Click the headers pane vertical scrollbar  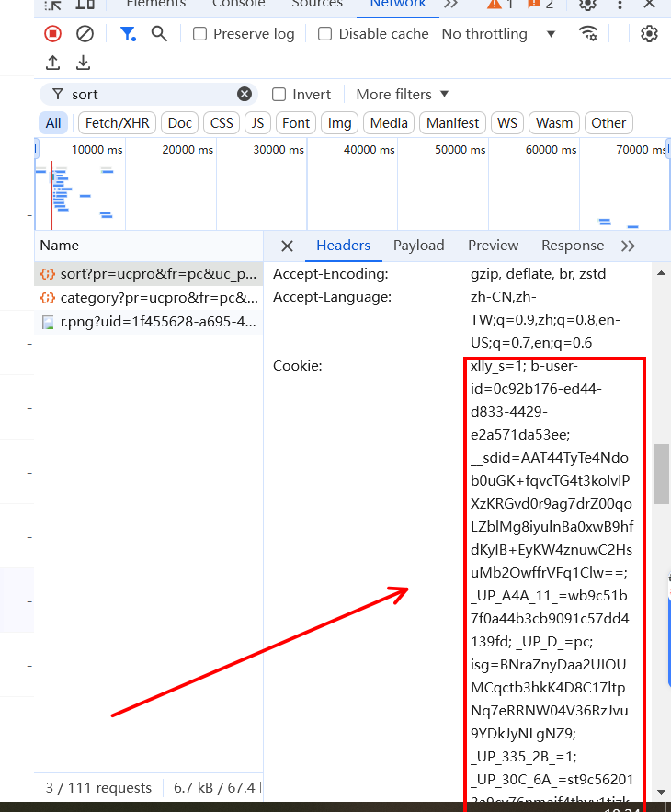tap(661, 474)
